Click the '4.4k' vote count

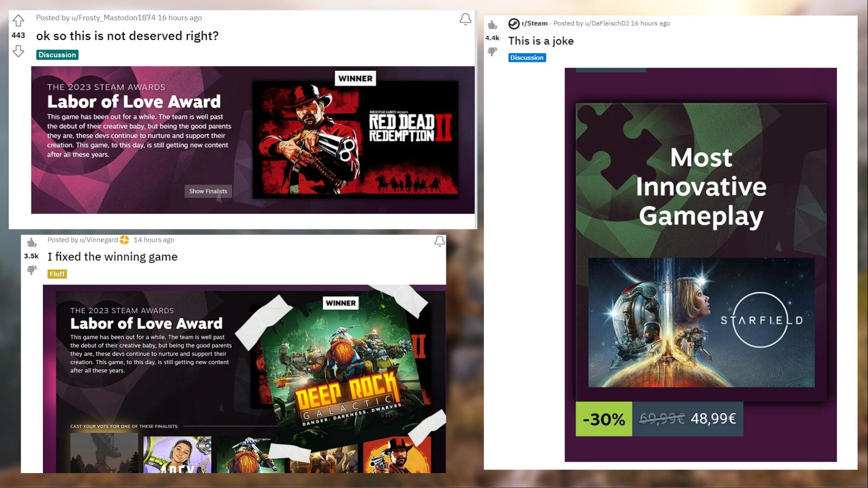tap(492, 38)
